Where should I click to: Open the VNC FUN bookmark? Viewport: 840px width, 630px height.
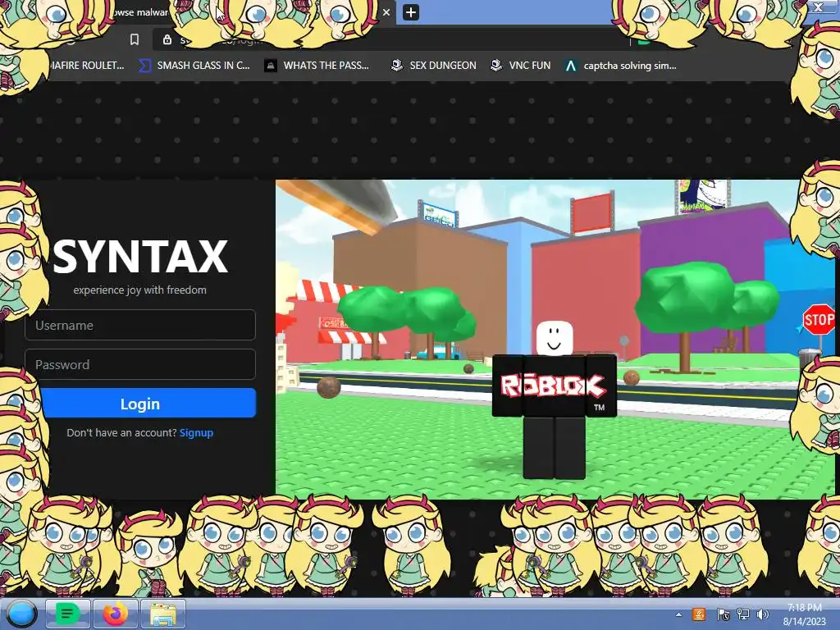pos(521,66)
